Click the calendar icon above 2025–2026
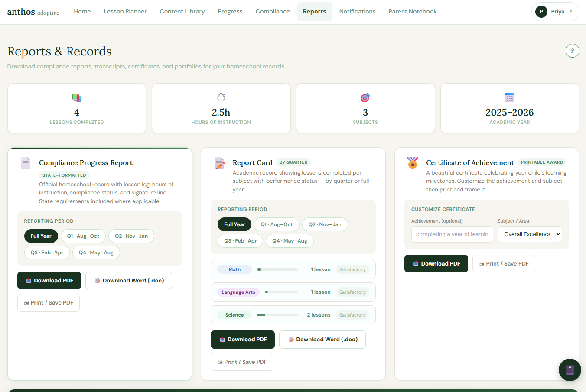This screenshot has height=392, width=586. [x=509, y=97]
